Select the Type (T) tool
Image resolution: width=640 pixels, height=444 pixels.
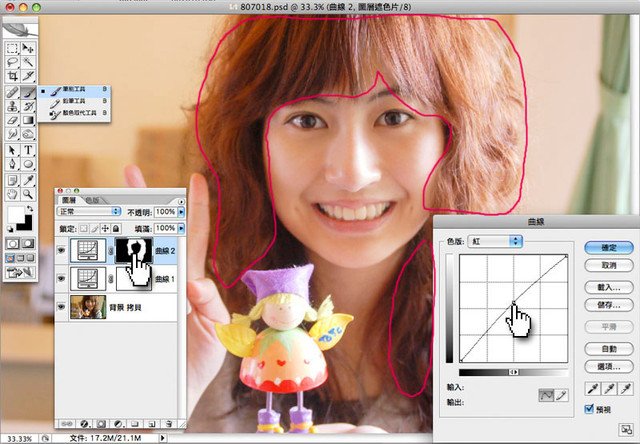pyautogui.click(x=28, y=150)
